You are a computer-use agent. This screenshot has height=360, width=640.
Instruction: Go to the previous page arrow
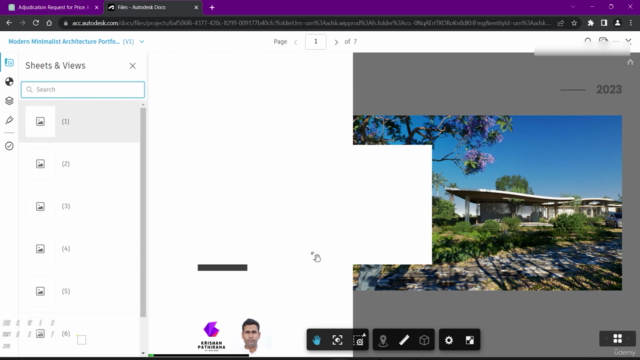[x=296, y=42]
